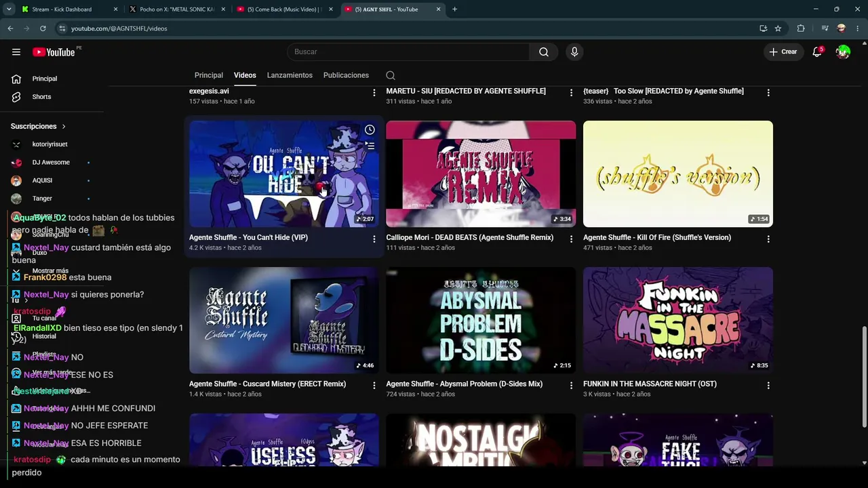Open Cuscard Mistery (ERECT Remix) title link
868x488 pixels.
pos(267,384)
